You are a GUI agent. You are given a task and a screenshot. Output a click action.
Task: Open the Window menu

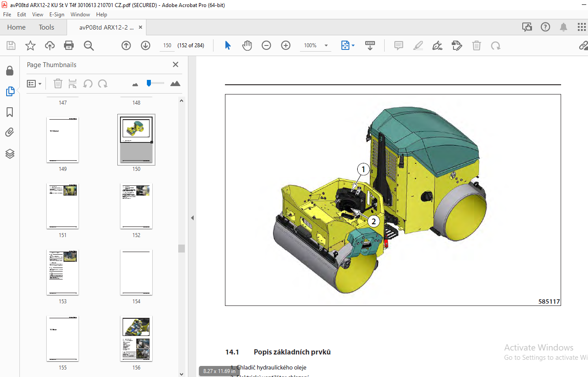[80, 14]
